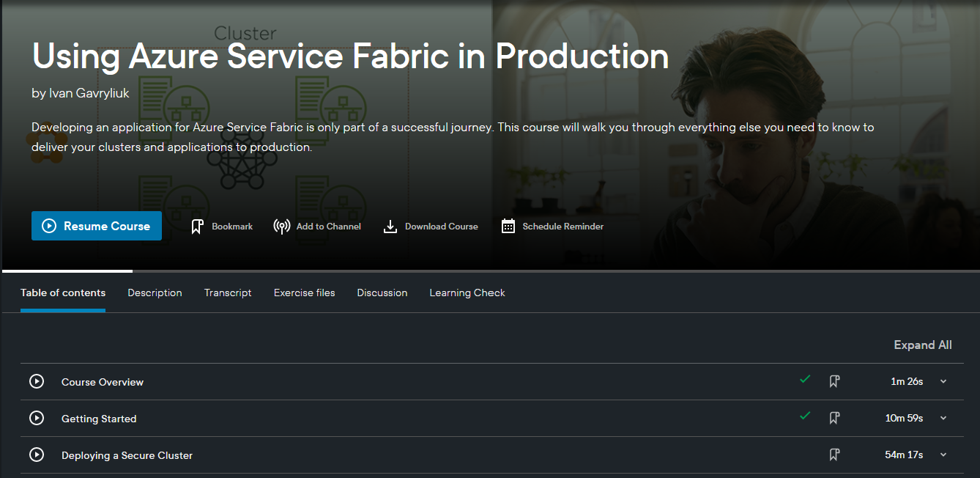Screen dimensions: 980x478
Task: Click the Add to Channel broadcast icon
Action: tap(282, 227)
